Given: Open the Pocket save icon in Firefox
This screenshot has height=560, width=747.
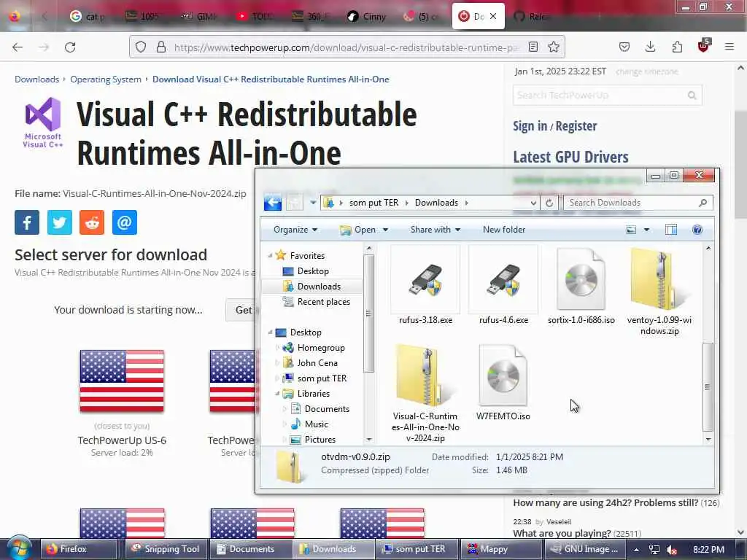Looking at the screenshot, I should [x=624, y=47].
